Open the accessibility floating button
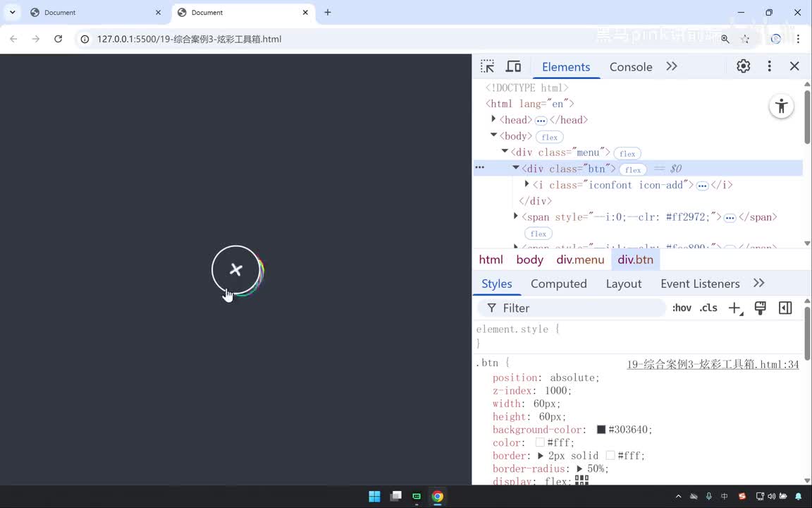The width and height of the screenshot is (812, 508). point(781,107)
